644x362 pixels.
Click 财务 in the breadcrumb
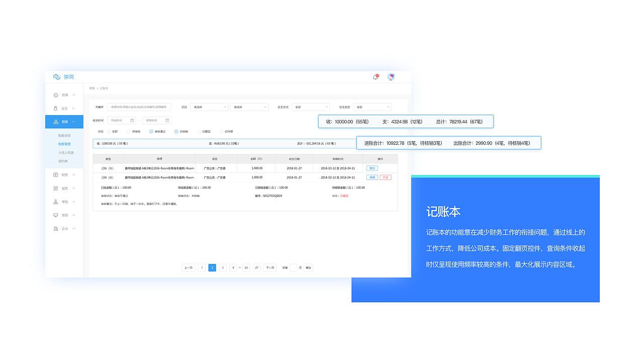(x=92, y=88)
